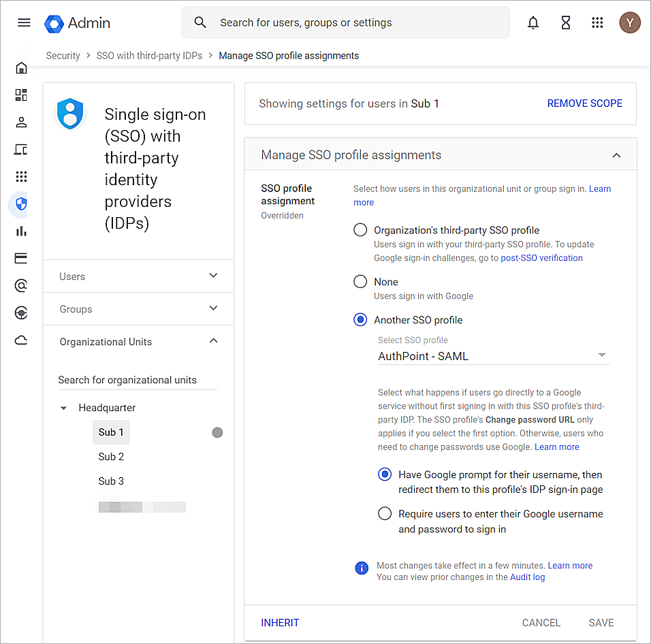The height and width of the screenshot is (644, 651).
Task: Click the Overridden status text
Action: [x=282, y=215]
